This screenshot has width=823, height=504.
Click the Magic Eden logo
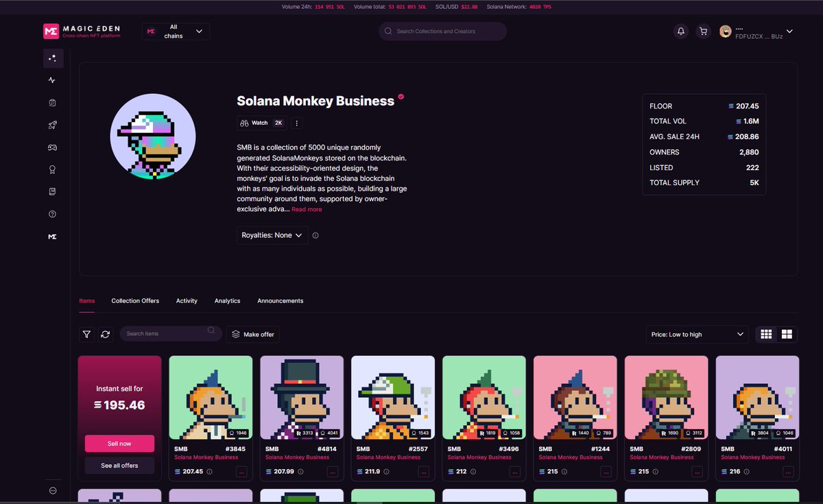82,32
